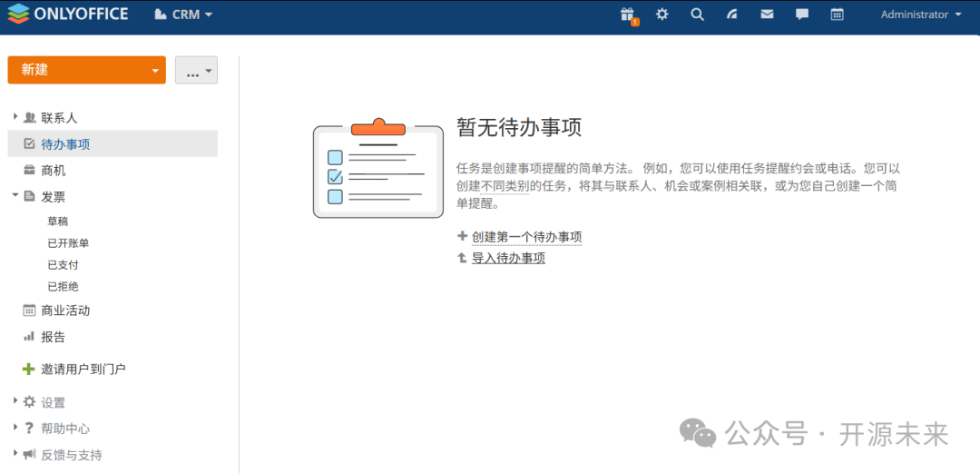Open 商业活动 in the sidebar
This screenshot has width=980, height=473.
click(65, 310)
